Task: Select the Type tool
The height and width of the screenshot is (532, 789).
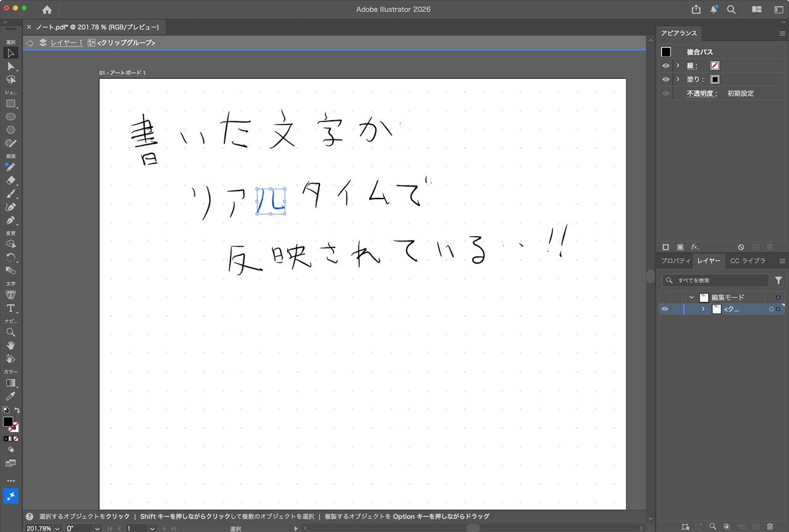Action: [10, 308]
